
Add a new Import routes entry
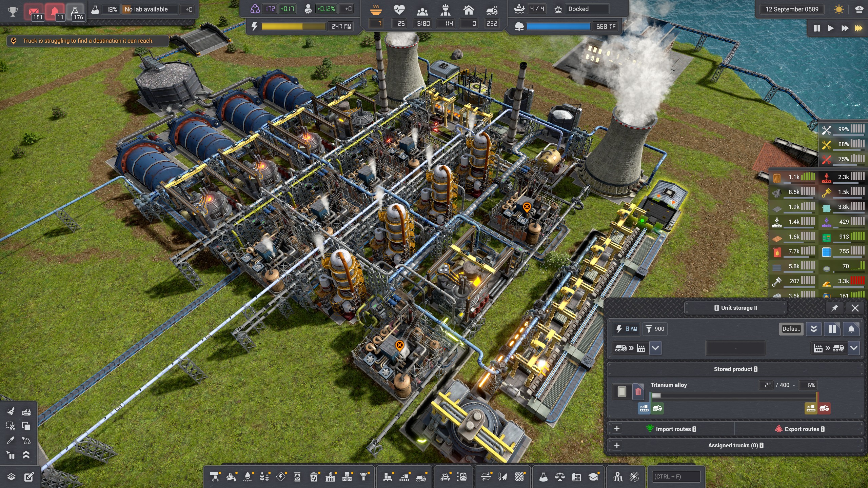pyautogui.click(x=617, y=429)
